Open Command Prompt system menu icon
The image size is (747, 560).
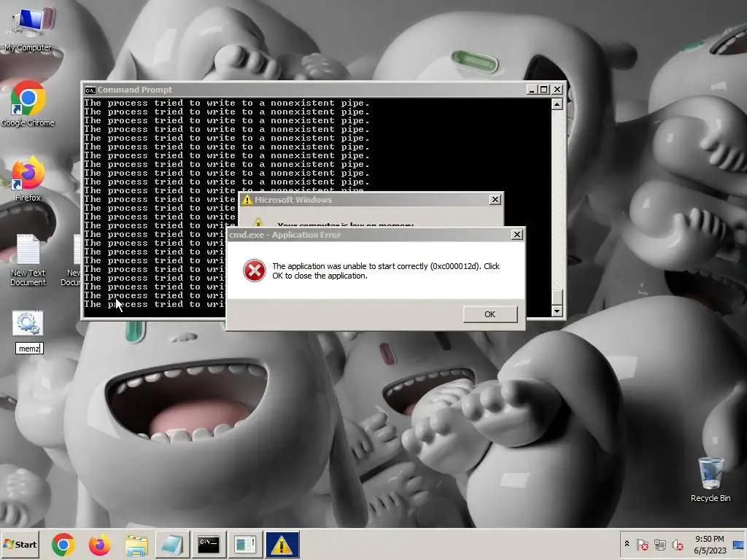[90, 90]
